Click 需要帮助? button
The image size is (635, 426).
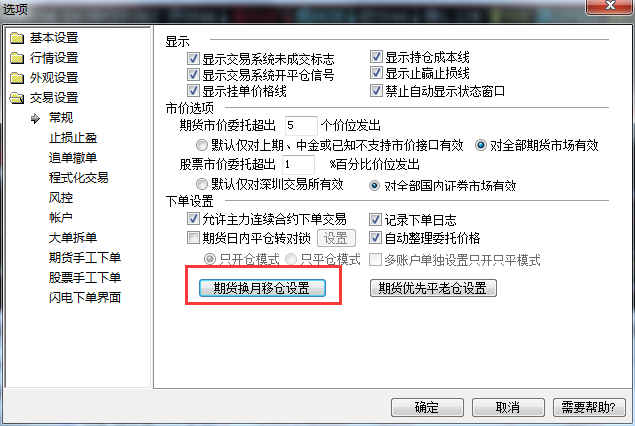click(589, 407)
